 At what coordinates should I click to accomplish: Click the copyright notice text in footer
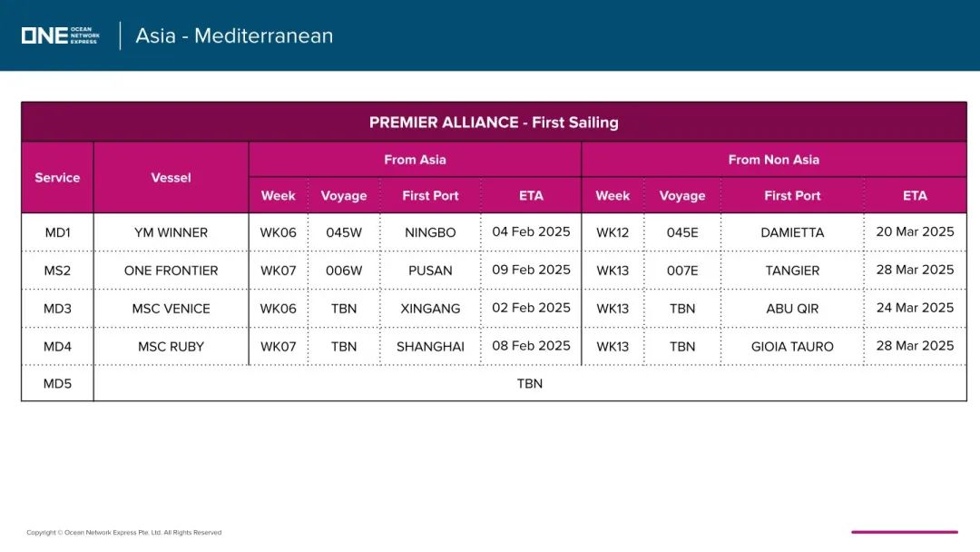[123, 533]
